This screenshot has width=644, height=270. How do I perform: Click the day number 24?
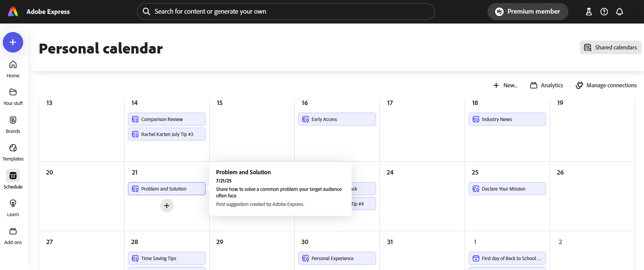[x=390, y=172]
